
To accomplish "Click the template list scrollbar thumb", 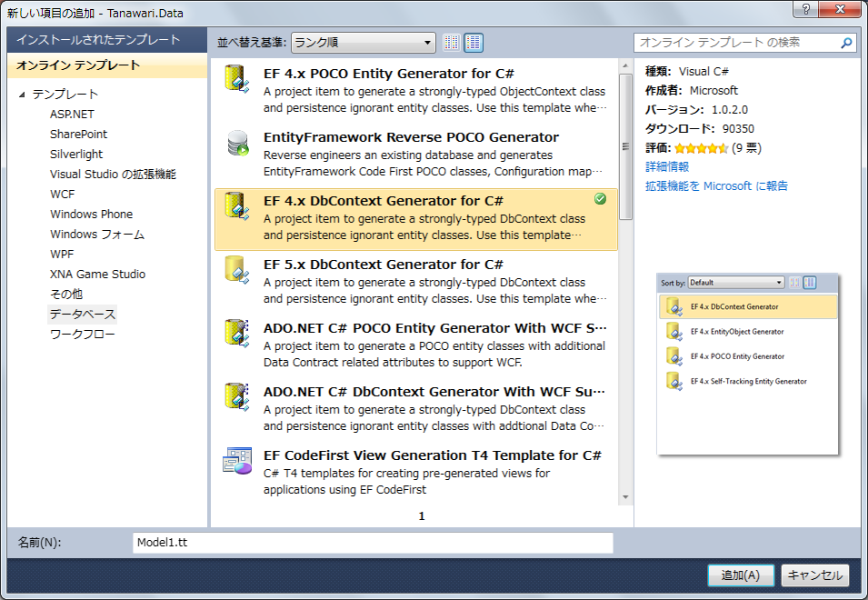I will tap(625, 146).
